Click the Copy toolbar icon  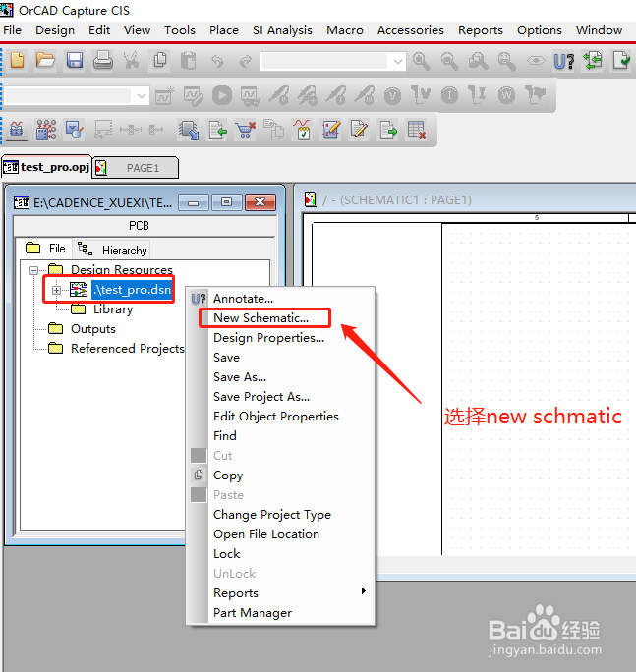pos(160,61)
